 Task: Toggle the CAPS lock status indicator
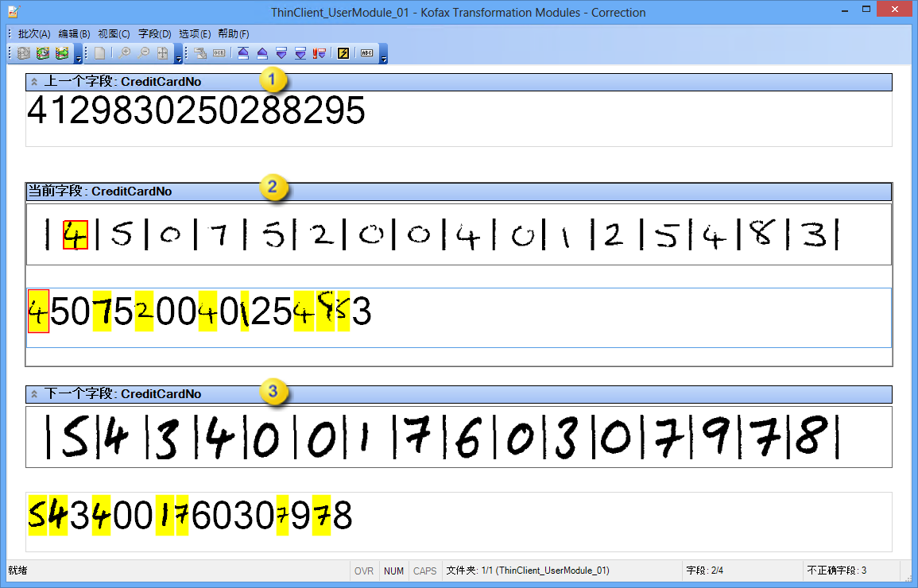pyautogui.click(x=424, y=571)
